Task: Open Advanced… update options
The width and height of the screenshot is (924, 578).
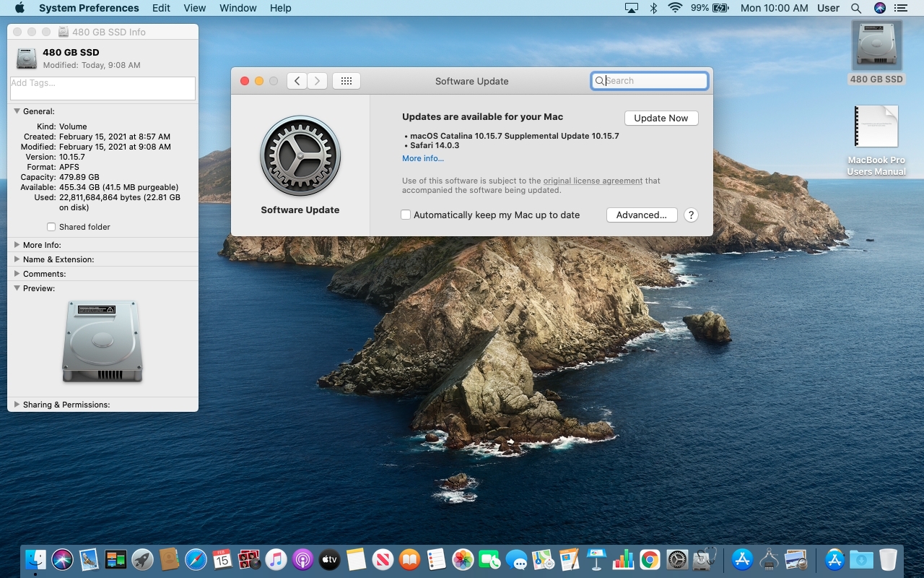Action: pyautogui.click(x=642, y=215)
